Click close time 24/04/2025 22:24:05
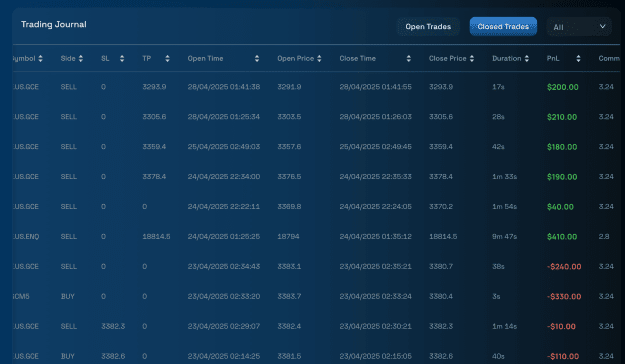 point(375,207)
